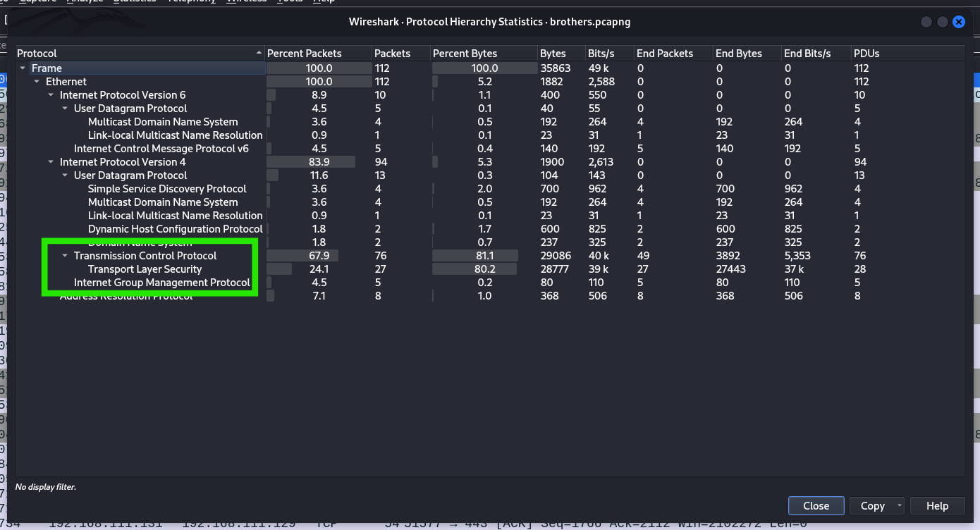Viewport: 980px width, 530px height.
Task: Click the 3892 end bytes value
Action: pos(728,256)
